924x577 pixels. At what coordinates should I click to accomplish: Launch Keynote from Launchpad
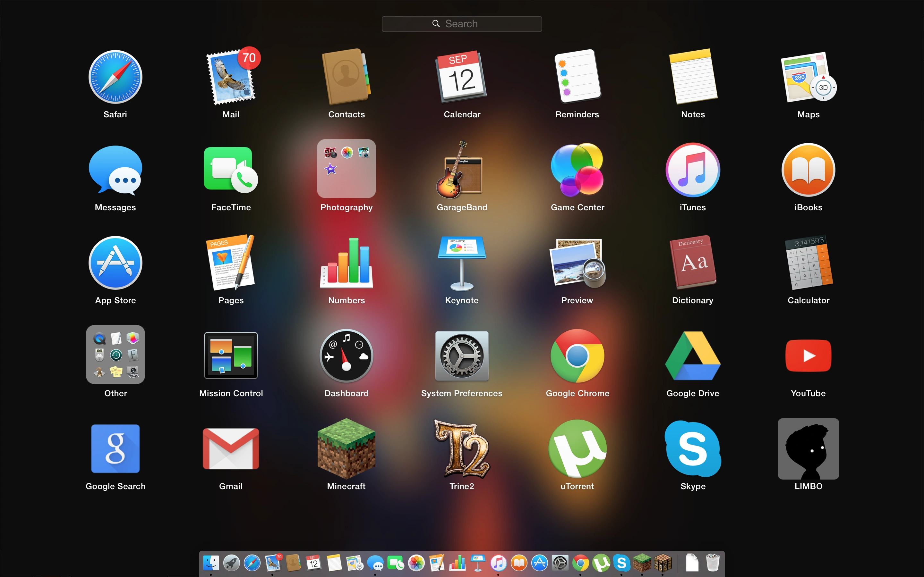point(462,263)
